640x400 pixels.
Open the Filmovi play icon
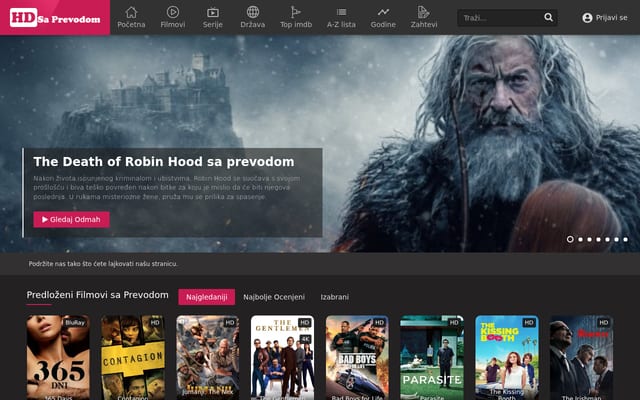173,12
